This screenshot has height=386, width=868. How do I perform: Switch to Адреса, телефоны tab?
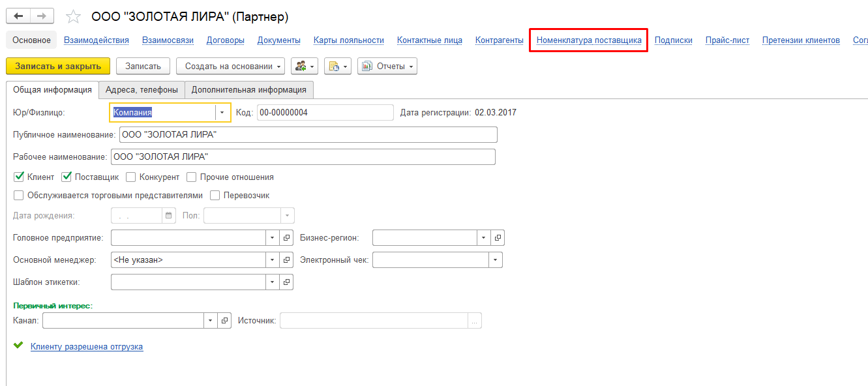[x=142, y=90]
